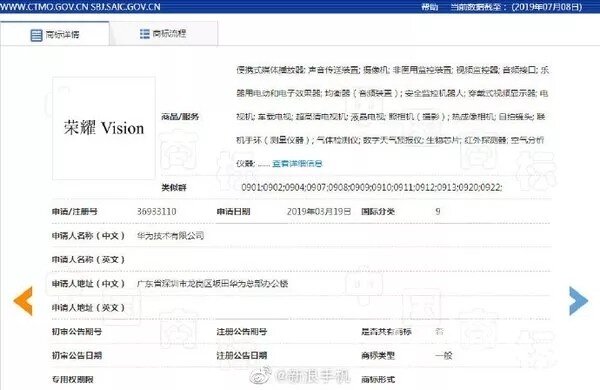Click the data cutoff date 2019年07月08日
The height and width of the screenshot is (390, 600).
(547, 7)
